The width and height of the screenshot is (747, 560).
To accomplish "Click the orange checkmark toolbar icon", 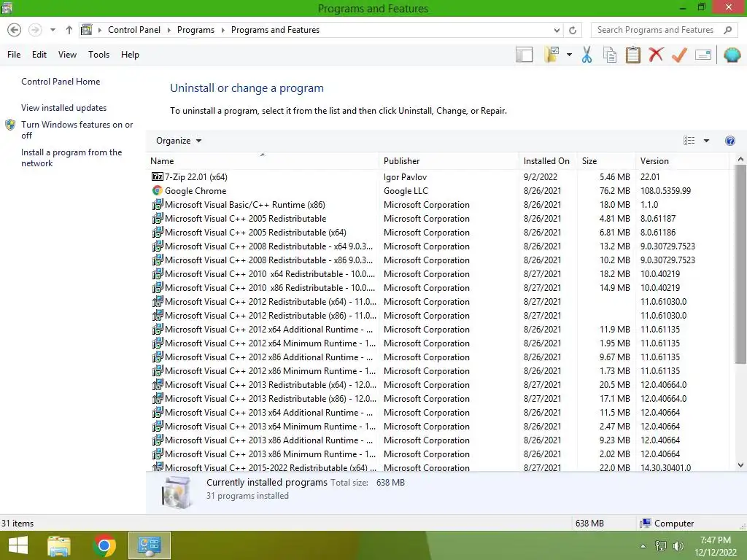I will point(679,55).
